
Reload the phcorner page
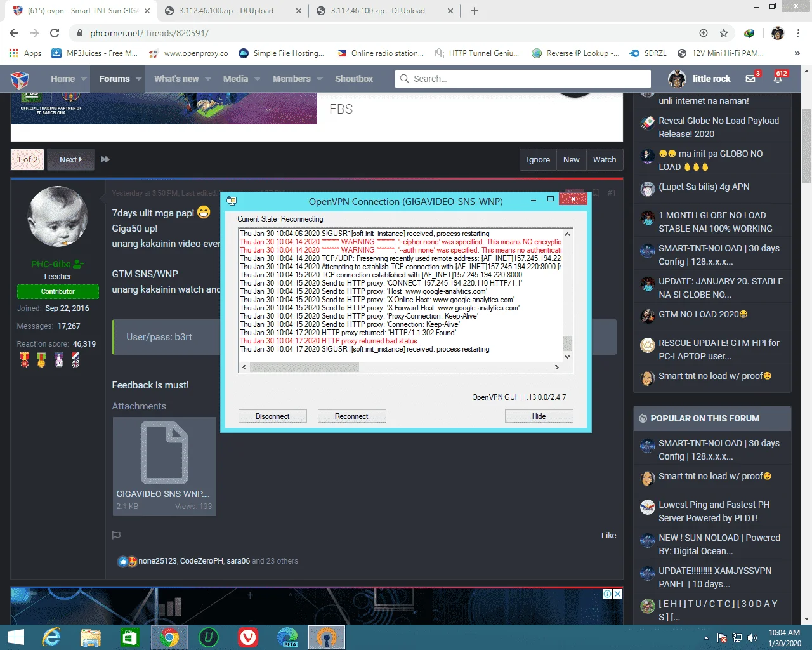coord(55,33)
